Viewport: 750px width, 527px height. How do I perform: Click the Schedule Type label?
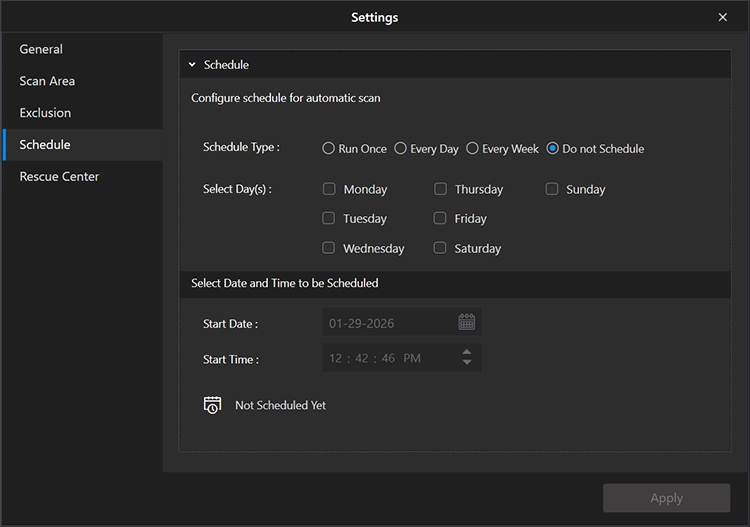pos(241,147)
